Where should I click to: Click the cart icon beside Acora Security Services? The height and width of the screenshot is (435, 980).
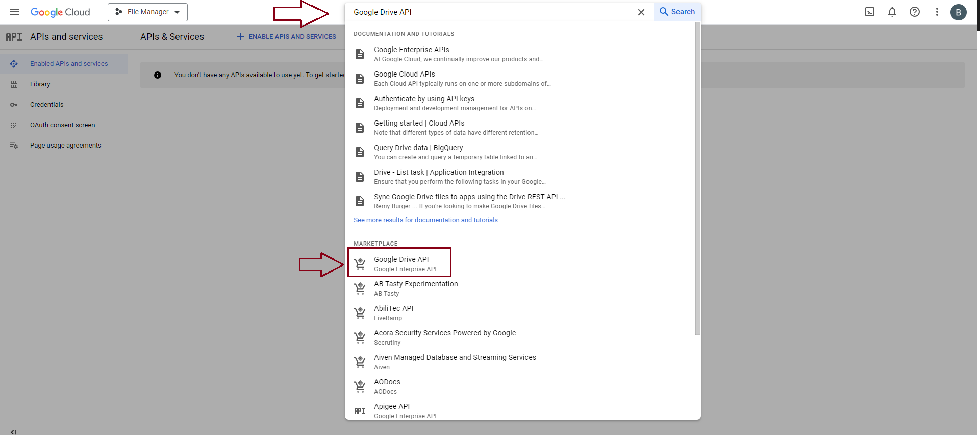click(360, 337)
